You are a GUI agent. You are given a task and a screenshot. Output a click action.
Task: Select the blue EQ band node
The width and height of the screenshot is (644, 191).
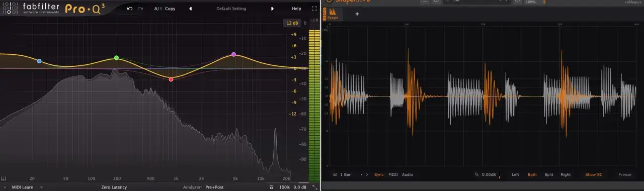pyautogui.click(x=39, y=61)
